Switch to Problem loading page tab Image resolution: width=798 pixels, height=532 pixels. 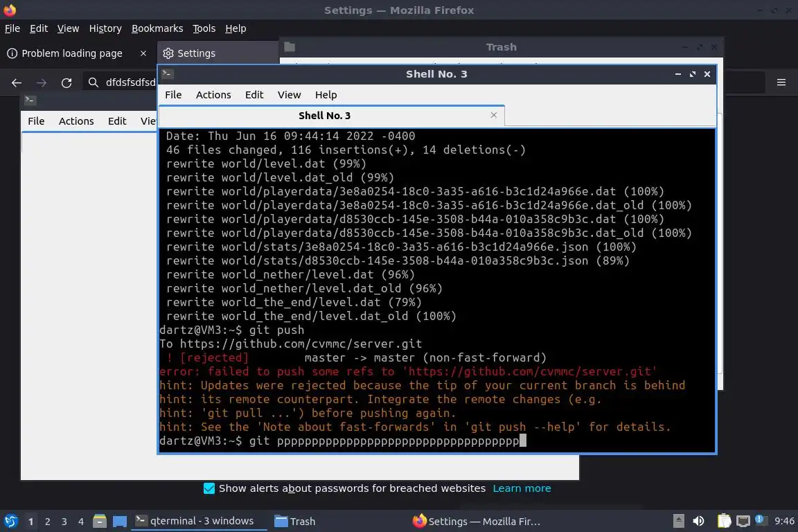point(72,53)
